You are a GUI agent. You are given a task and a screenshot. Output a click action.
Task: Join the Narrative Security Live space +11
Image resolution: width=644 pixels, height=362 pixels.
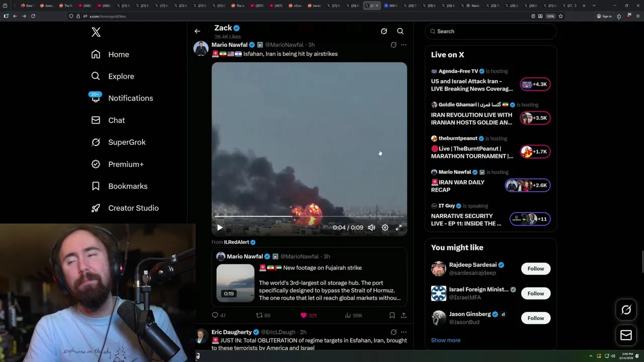[x=530, y=219]
